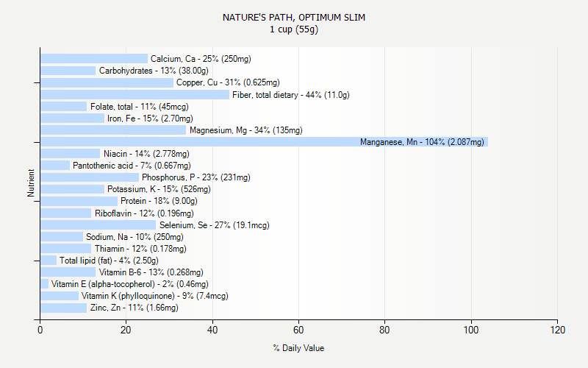
Task: Select the Protein - 18% label
Action: coord(159,201)
